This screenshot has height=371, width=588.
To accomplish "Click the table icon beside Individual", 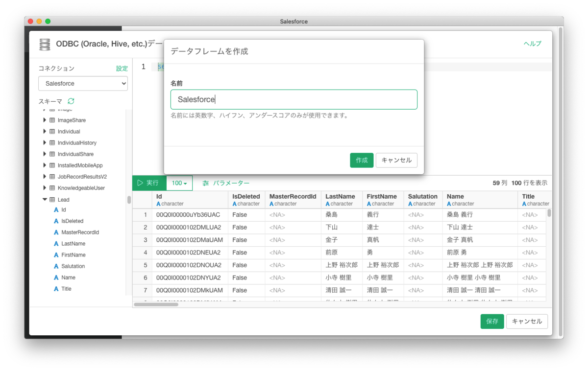I will [x=52, y=132].
